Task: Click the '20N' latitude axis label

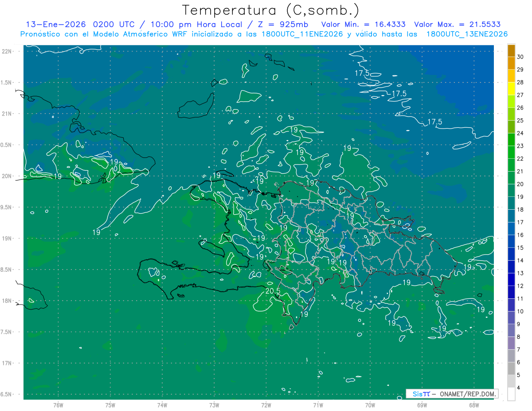Action: pos(7,176)
